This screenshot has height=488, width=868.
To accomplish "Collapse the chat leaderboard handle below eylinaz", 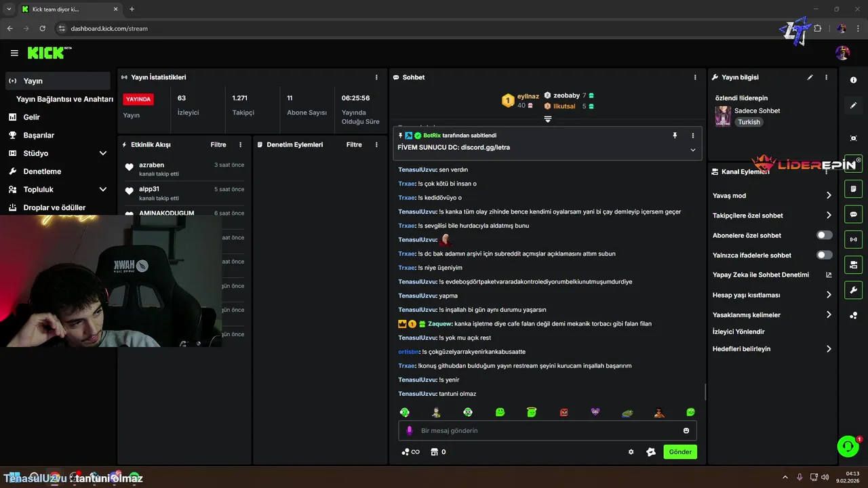I will click(x=548, y=119).
